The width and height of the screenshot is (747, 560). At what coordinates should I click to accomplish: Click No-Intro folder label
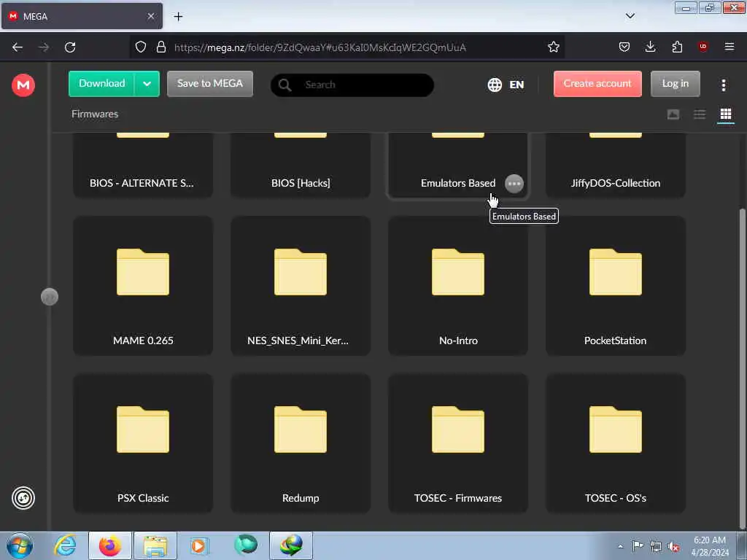click(458, 341)
